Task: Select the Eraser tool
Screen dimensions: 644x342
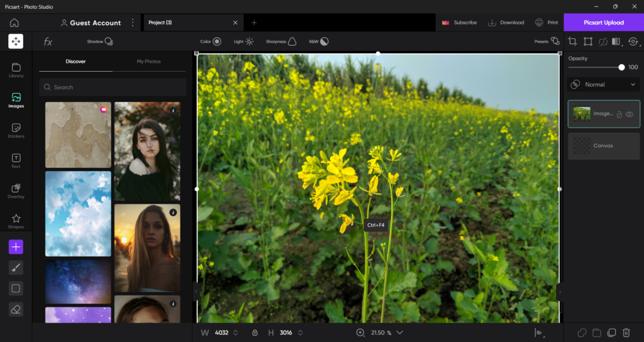Action: (16, 309)
